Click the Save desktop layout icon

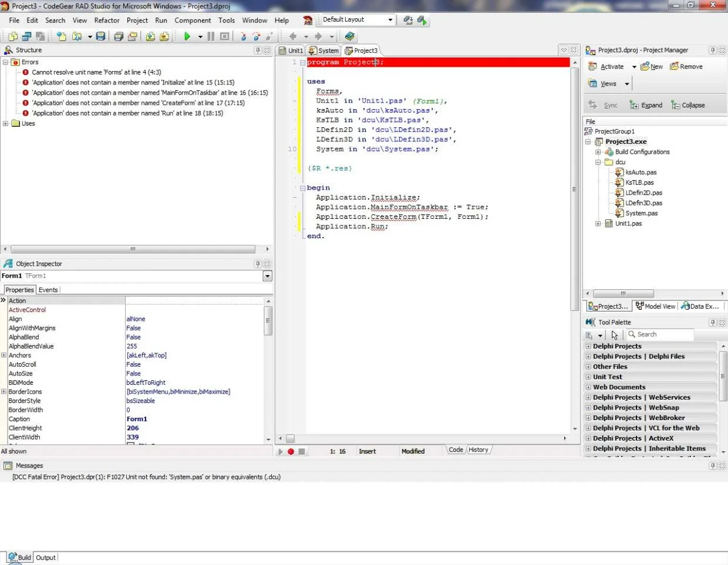tap(408, 20)
